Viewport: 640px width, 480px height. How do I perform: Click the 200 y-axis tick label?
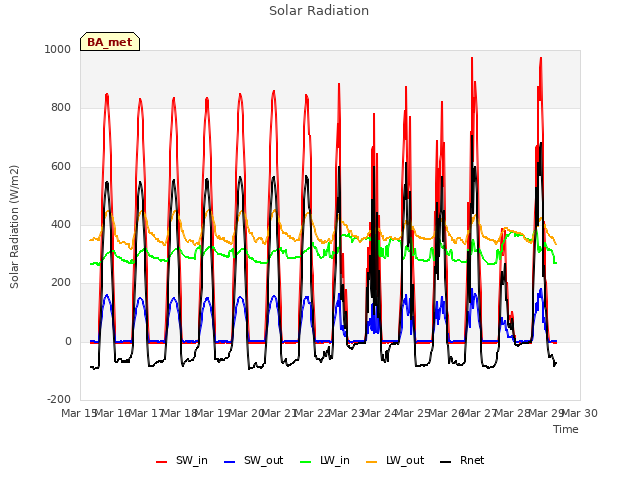tap(61, 282)
